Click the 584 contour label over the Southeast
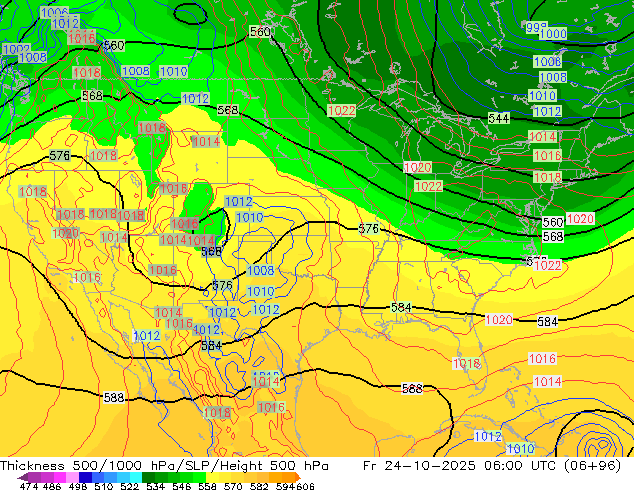The image size is (634, 490). [401, 308]
